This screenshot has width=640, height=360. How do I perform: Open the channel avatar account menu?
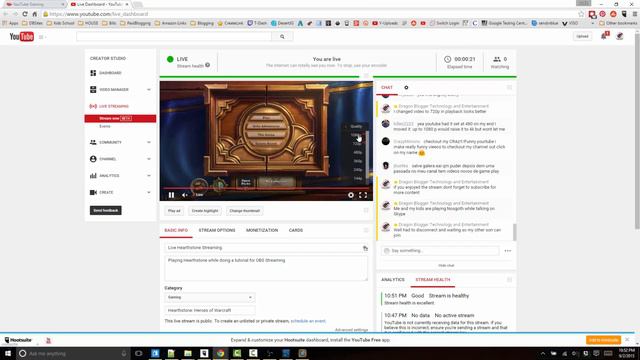620,36
